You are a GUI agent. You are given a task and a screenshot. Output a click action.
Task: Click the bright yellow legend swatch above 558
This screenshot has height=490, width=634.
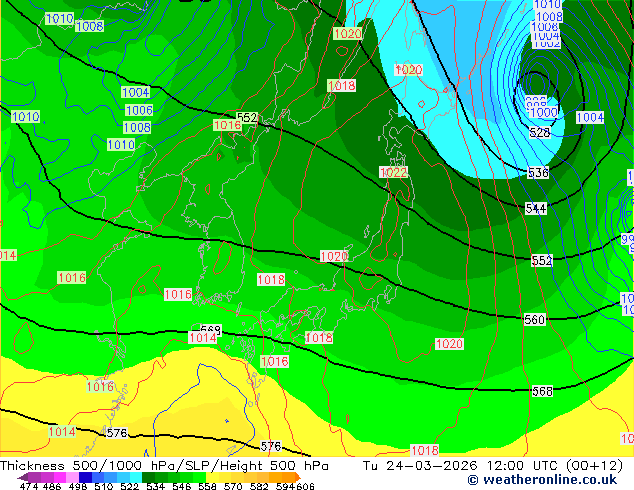212,477
